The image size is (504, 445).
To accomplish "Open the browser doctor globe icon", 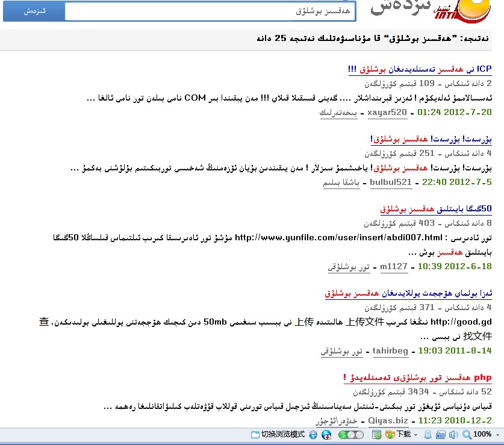I will click(x=326, y=435).
